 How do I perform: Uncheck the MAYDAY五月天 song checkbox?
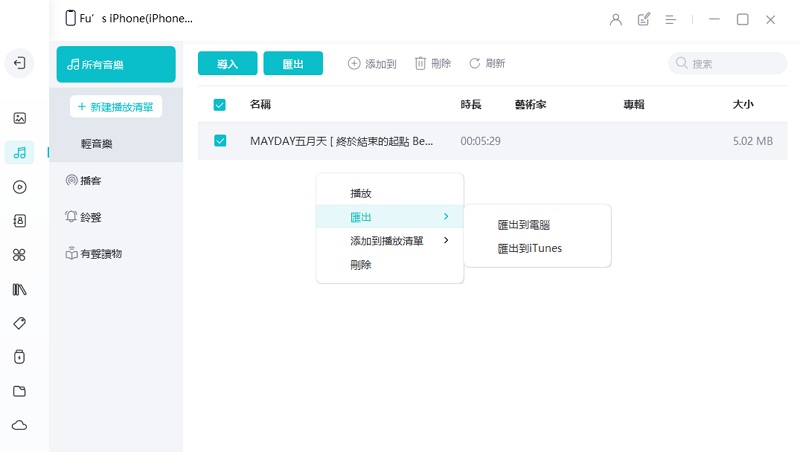[220, 140]
